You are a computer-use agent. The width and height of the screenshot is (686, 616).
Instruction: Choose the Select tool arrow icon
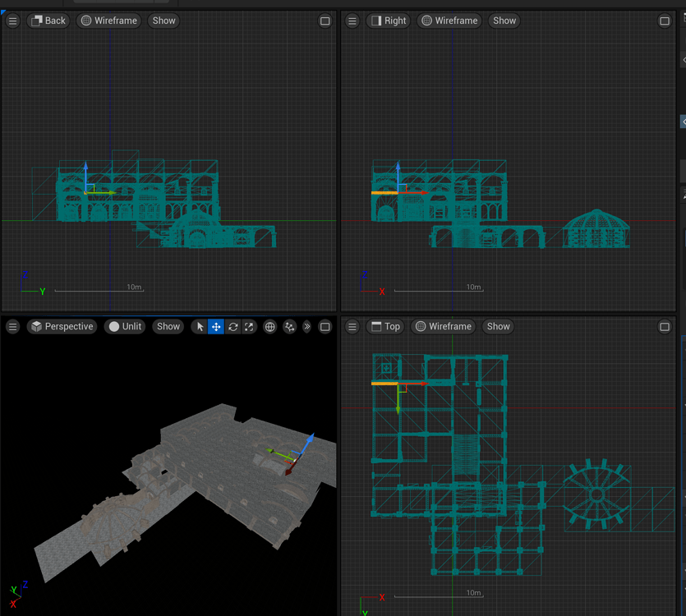coord(200,326)
